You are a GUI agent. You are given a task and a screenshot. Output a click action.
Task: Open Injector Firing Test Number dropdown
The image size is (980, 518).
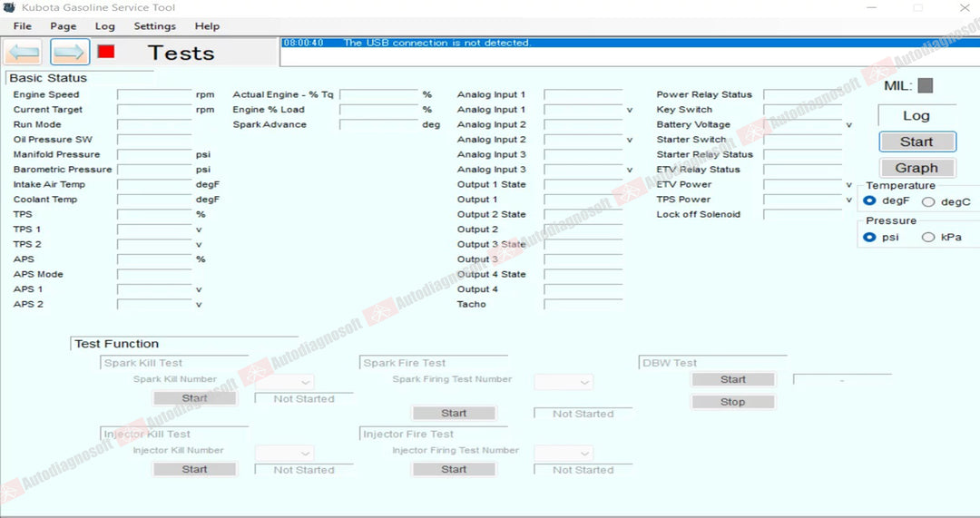click(563, 453)
